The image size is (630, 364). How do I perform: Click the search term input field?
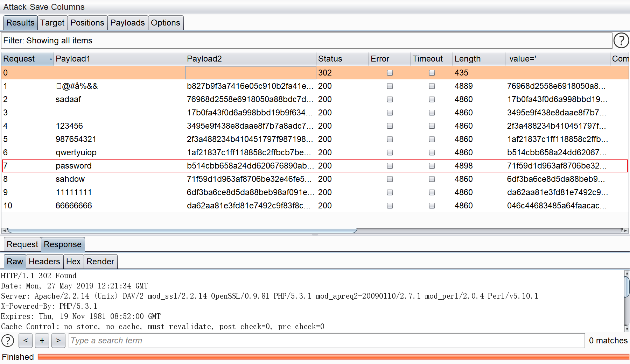326,340
